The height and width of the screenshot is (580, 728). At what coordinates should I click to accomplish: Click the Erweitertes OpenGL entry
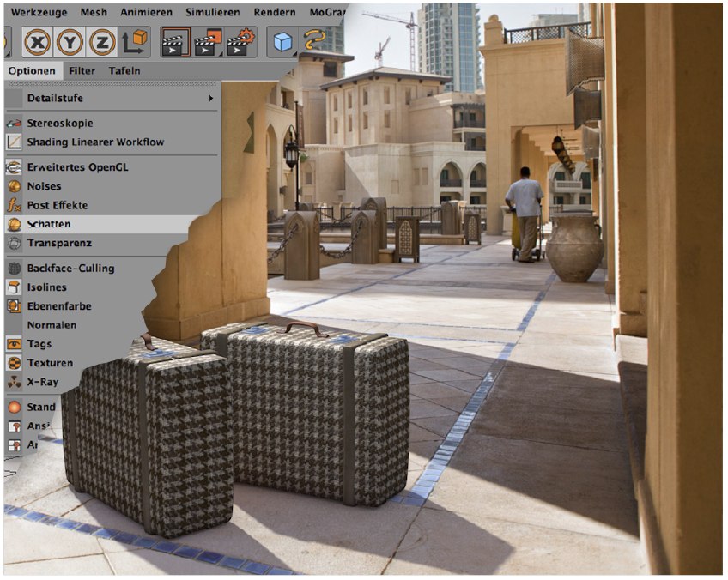tap(77, 167)
